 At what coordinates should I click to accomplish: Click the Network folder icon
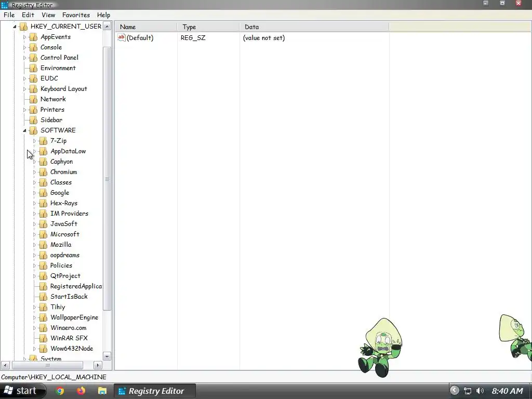[x=33, y=99]
